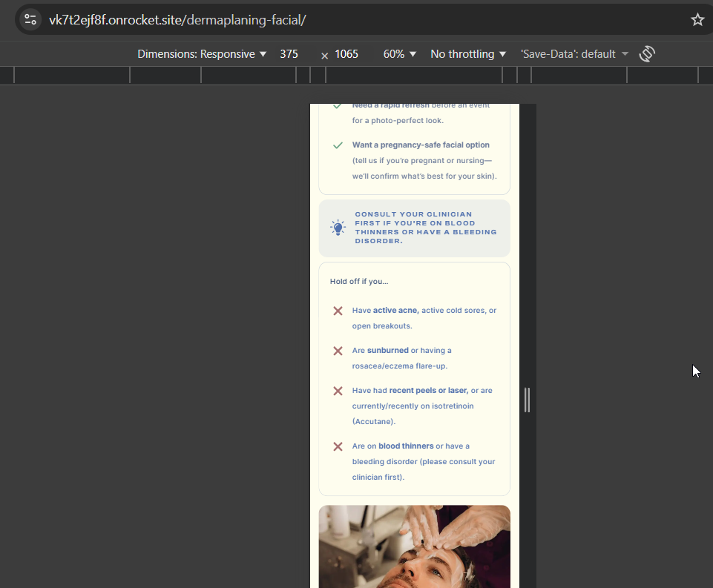Click the 'blood thinners' bold text

[406, 446]
